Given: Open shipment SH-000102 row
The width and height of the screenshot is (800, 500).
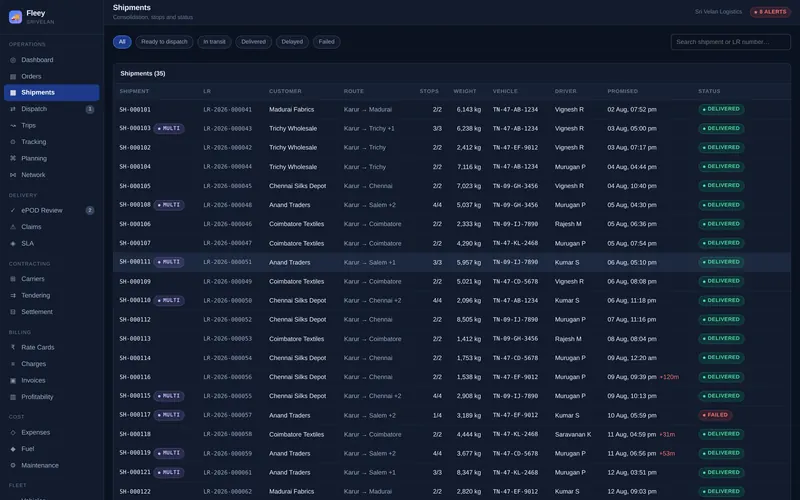Looking at the screenshot, I should (452, 147).
